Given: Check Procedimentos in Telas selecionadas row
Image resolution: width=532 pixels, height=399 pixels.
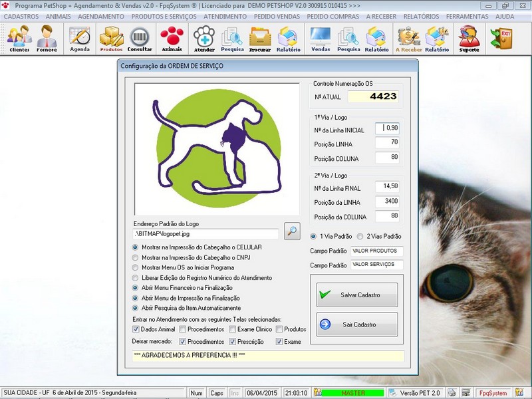Looking at the screenshot, I should 182,329.
